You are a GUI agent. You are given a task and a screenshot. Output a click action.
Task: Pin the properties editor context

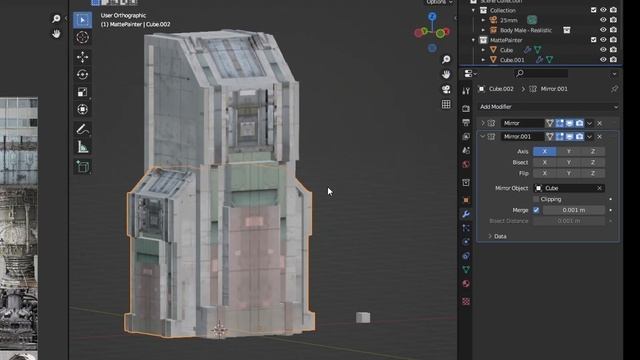coord(614,89)
